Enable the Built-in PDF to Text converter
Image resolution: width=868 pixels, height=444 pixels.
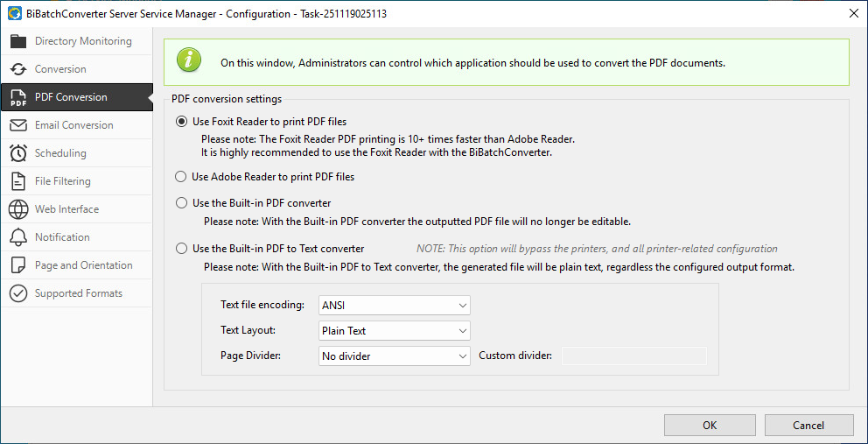181,249
